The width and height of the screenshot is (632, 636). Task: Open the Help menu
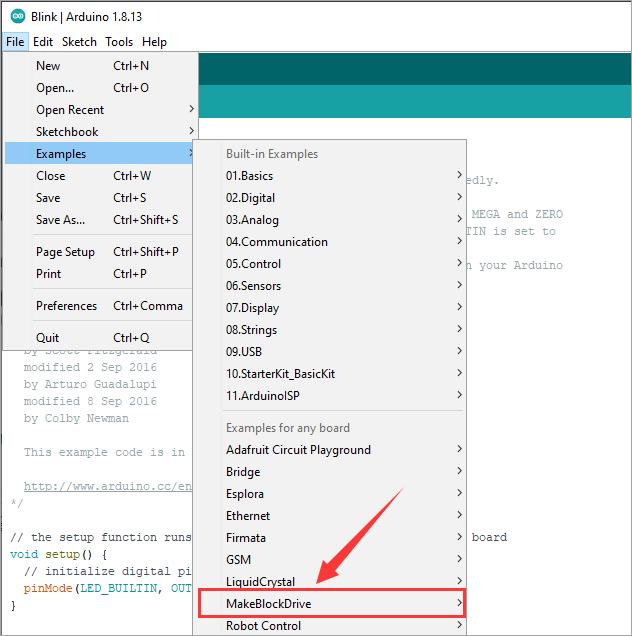154,42
